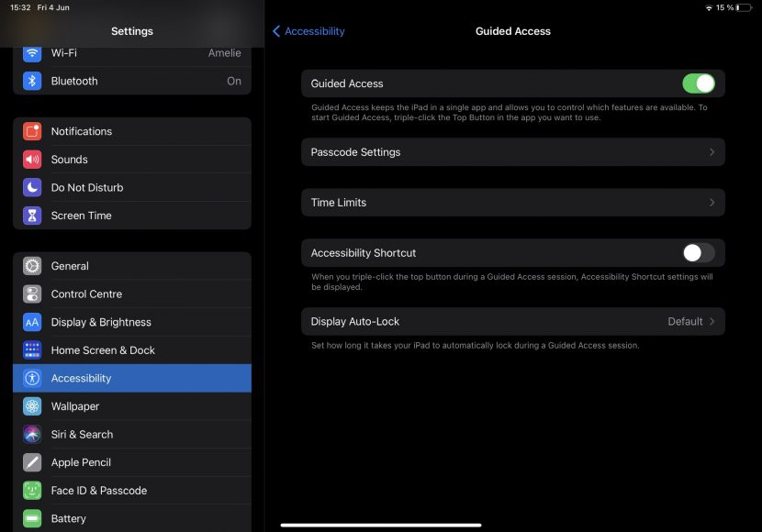Open Face ID & Passcode settings

132,491
